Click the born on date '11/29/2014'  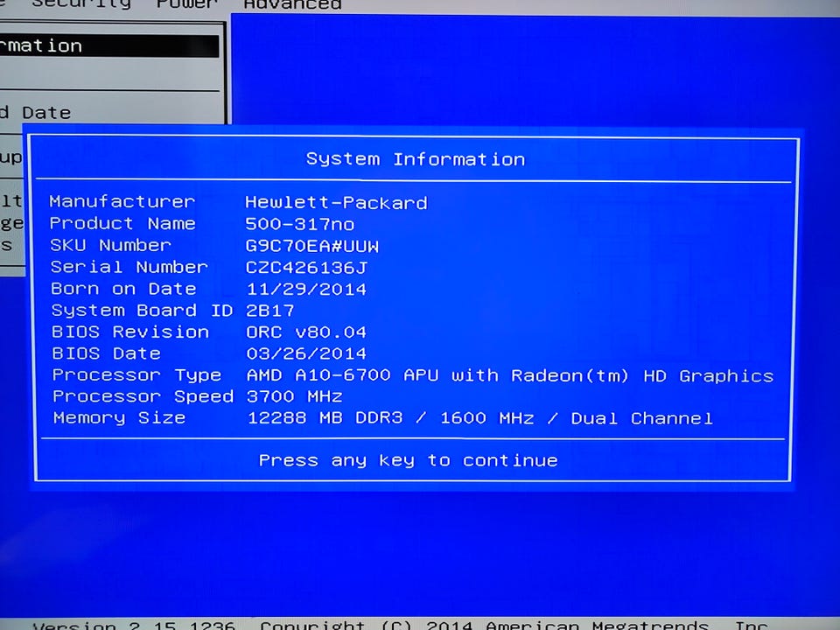pyautogui.click(x=306, y=290)
